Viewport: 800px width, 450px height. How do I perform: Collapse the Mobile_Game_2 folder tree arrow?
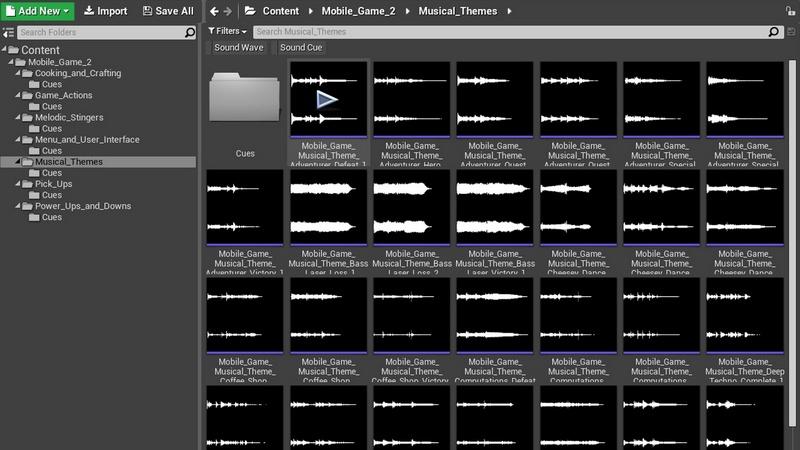click(10, 62)
